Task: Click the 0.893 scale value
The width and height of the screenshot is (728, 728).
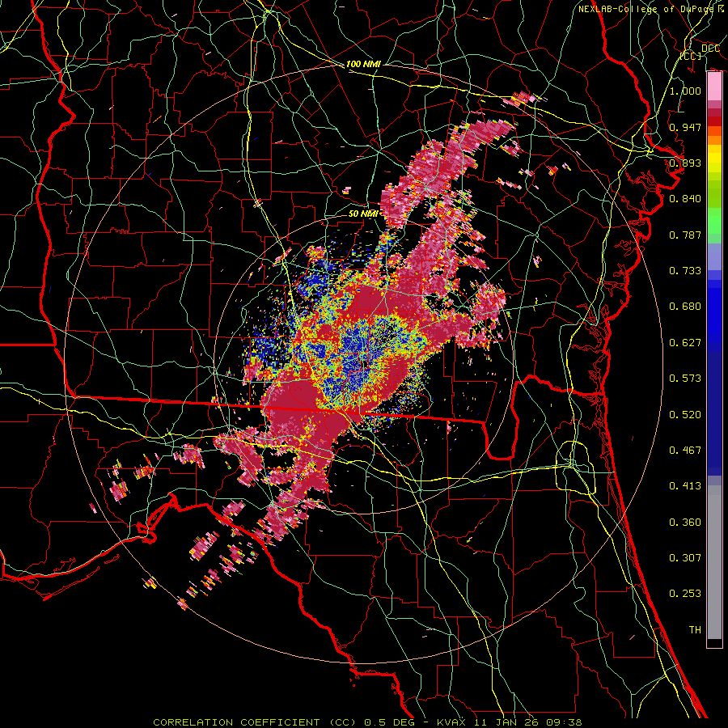Action: point(685,163)
